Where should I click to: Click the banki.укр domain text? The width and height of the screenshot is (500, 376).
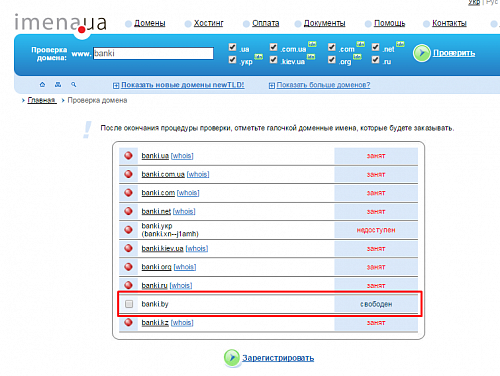tap(170, 230)
